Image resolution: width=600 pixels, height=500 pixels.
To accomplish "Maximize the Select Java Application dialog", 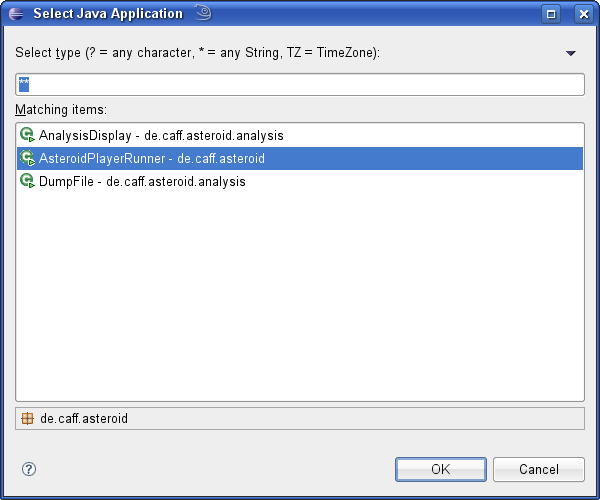I will tap(551, 14).
